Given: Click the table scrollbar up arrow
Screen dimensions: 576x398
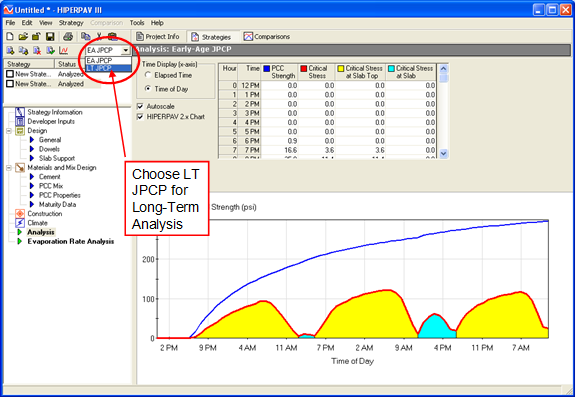Looking at the screenshot, I should click(443, 68).
